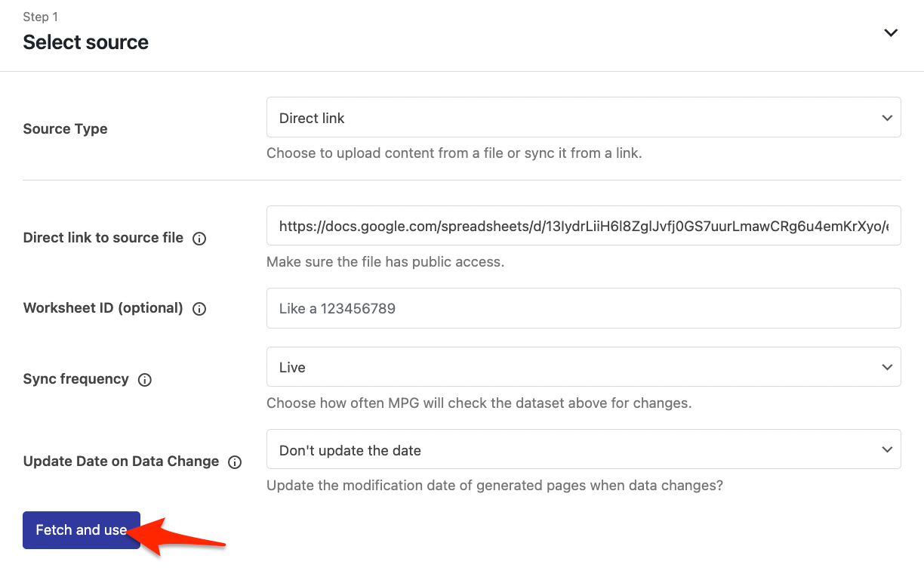The image size is (924, 571).
Task: Click the Source Type label
Action: coord(66,129)
